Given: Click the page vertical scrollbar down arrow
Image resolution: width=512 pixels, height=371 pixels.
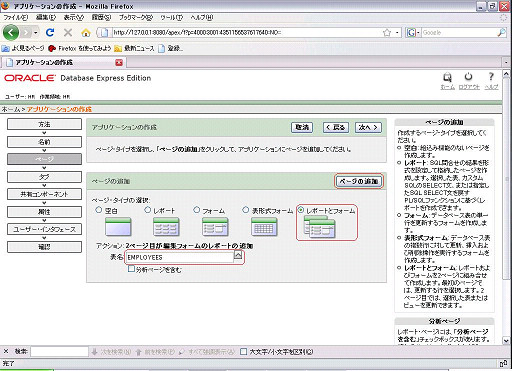Looking at the screenshot, I should (506, 341).
